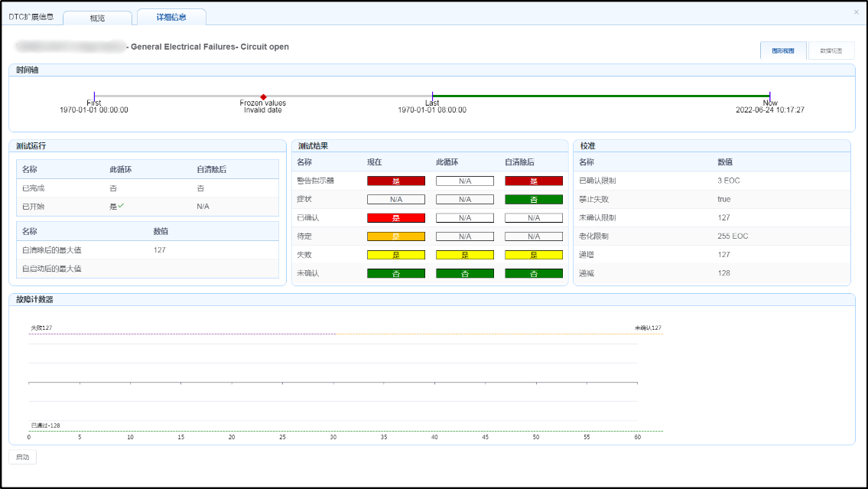Select the 已确认限制 row in 校准
Screen dimensions: 868x489
click(x=712, y=181)
